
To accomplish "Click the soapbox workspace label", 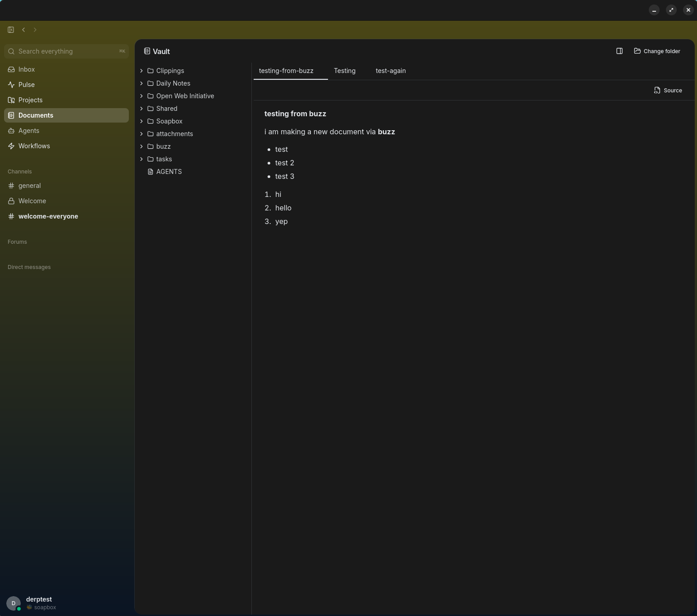I will [45, 607].
